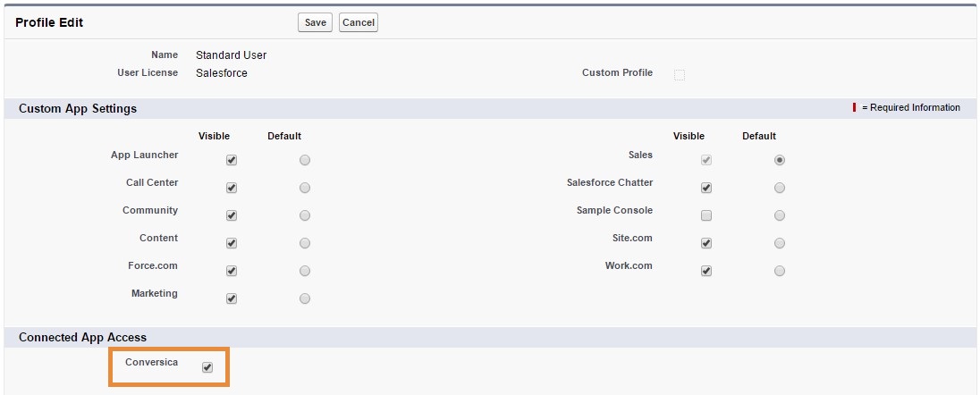This screenshot has height=395, width=980.
Task: Click the Custom Profile field label
Action: point(618,72)
